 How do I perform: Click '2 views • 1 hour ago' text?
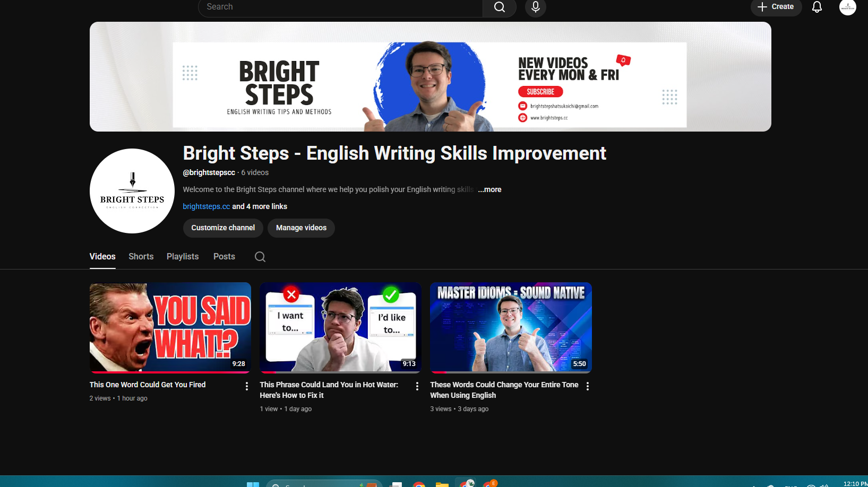[x=118, y=398]
